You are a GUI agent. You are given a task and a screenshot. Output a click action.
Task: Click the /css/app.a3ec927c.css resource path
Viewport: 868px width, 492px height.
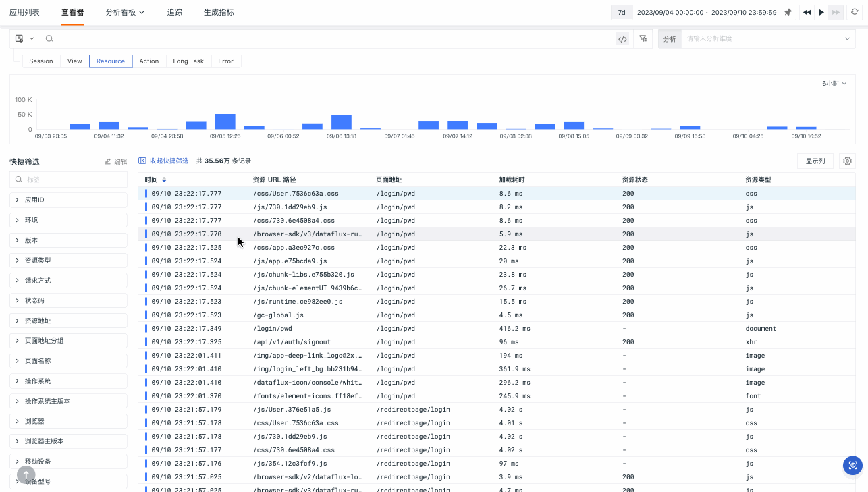pyautogui.click(x=294, y=248)
